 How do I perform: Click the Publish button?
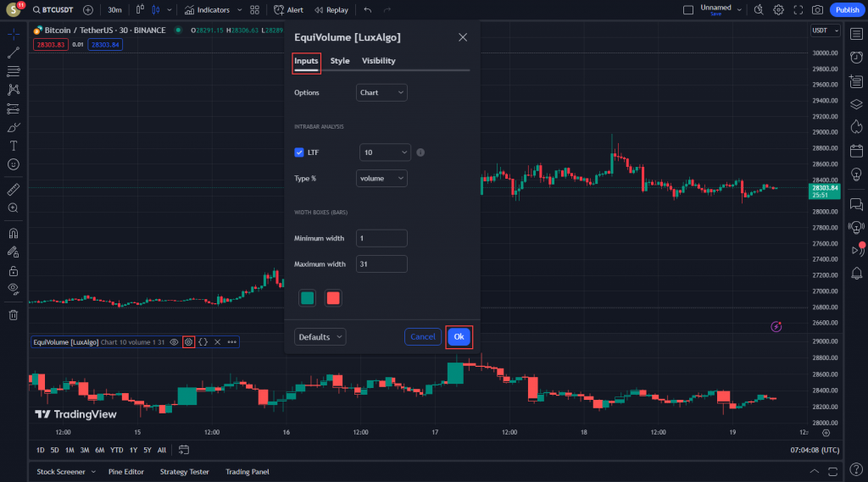pyautogui.click(x=848, y=10)
